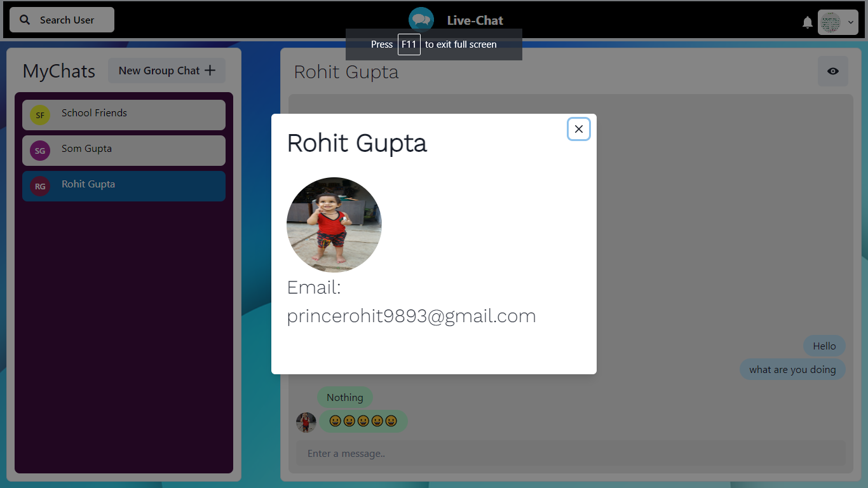This screenshot has width=868, height=488.
Task: Create a new group chat
Action: [x=166, y=70]
